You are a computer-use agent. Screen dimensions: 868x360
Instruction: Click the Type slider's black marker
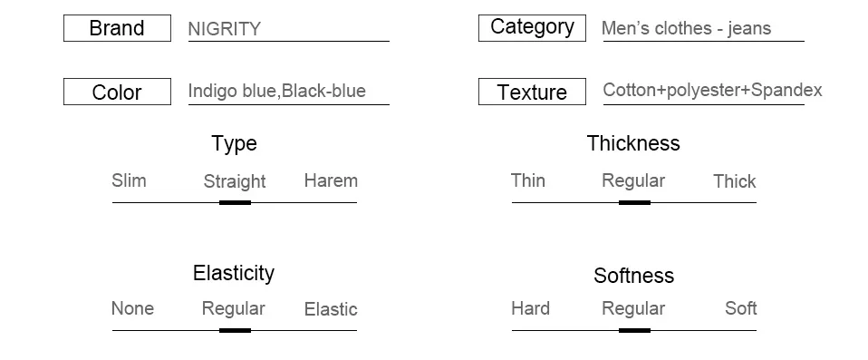pos(236,203)
